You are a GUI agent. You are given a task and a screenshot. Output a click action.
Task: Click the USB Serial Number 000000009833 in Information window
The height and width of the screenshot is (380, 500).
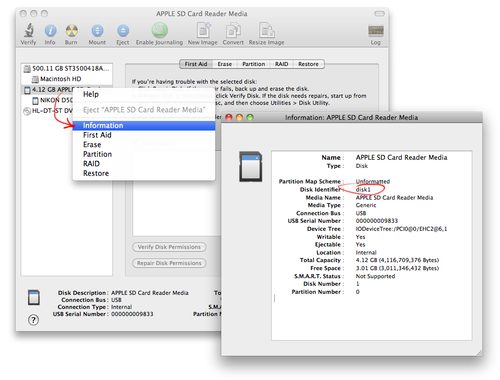(x=377, y=221)
